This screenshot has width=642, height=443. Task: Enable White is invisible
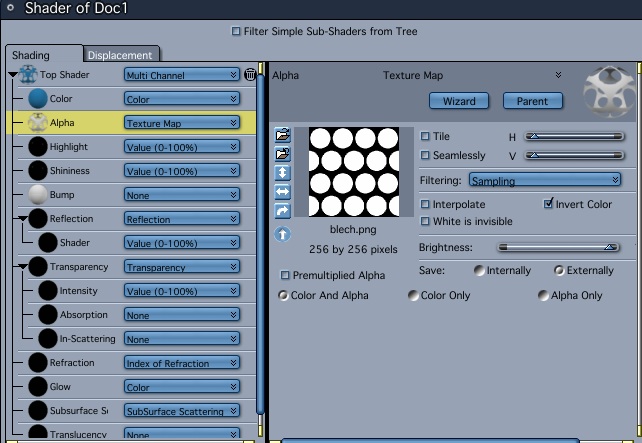tap(425, 221)
